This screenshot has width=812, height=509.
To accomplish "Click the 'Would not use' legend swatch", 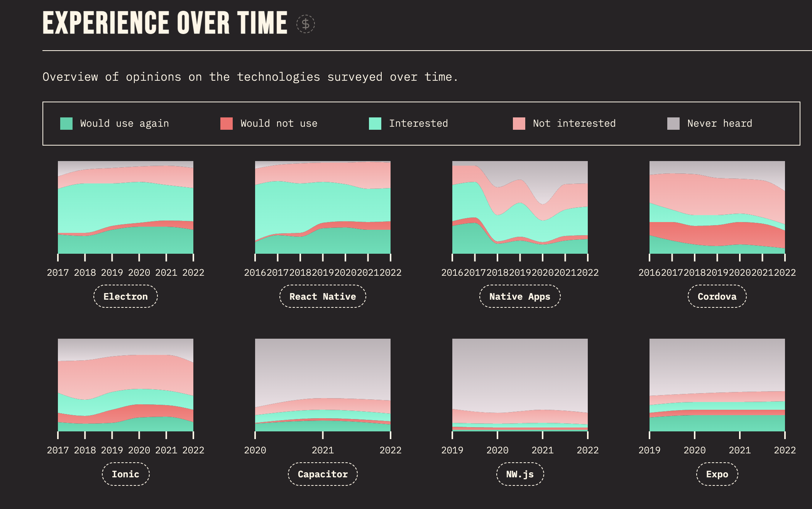I will (x=227, y=124).
